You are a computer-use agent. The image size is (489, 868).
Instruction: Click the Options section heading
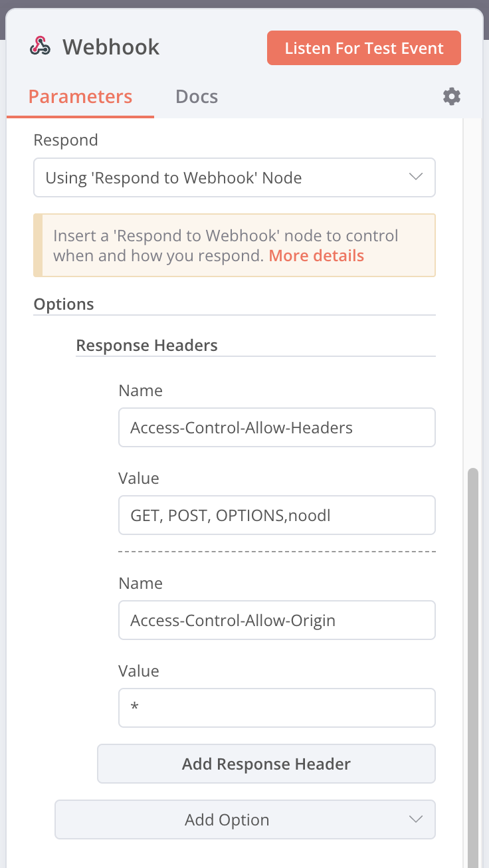pyautogui.click(x=64, y=304)
